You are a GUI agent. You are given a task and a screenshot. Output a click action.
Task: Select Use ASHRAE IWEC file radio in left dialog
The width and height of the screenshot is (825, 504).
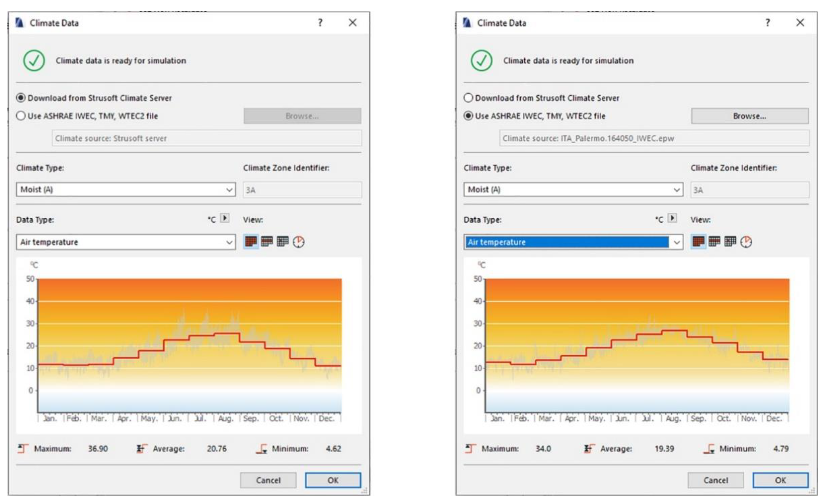click(21, 116)
